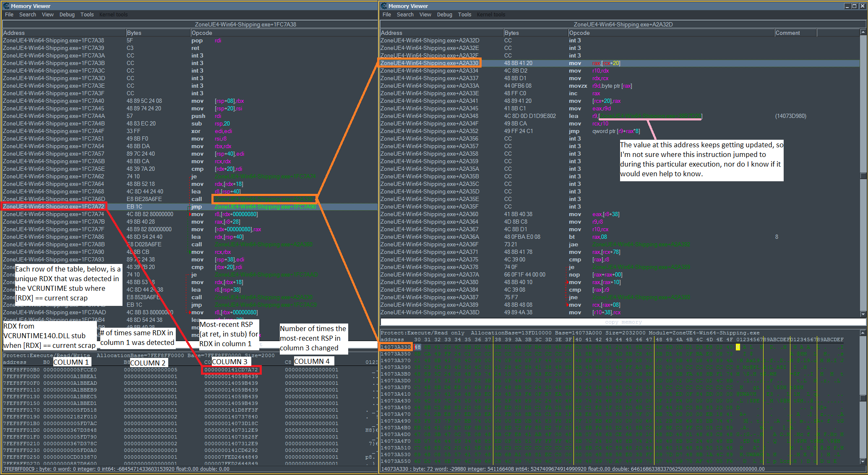Select right row +A2A33A movzx r9d,byte ptr [rax]
Image resolution: width=868 pixels, height=475 pixels.
coord(620,86)
